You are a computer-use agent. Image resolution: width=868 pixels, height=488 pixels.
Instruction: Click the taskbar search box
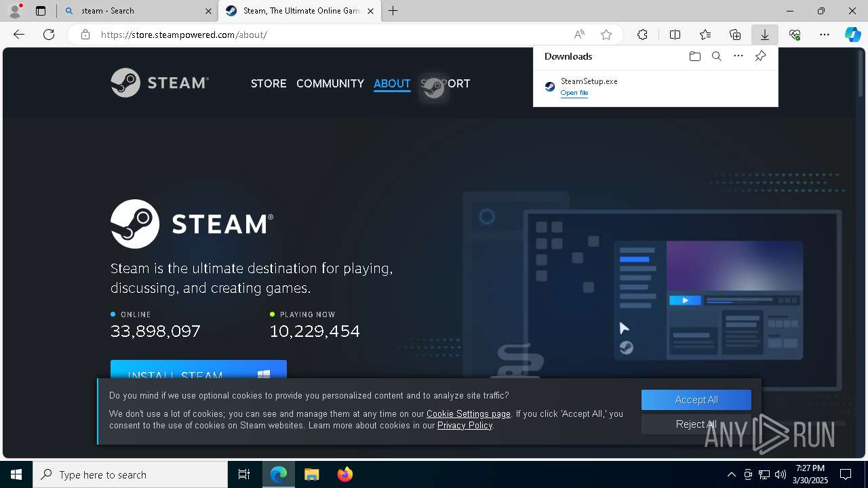[130, 474]
